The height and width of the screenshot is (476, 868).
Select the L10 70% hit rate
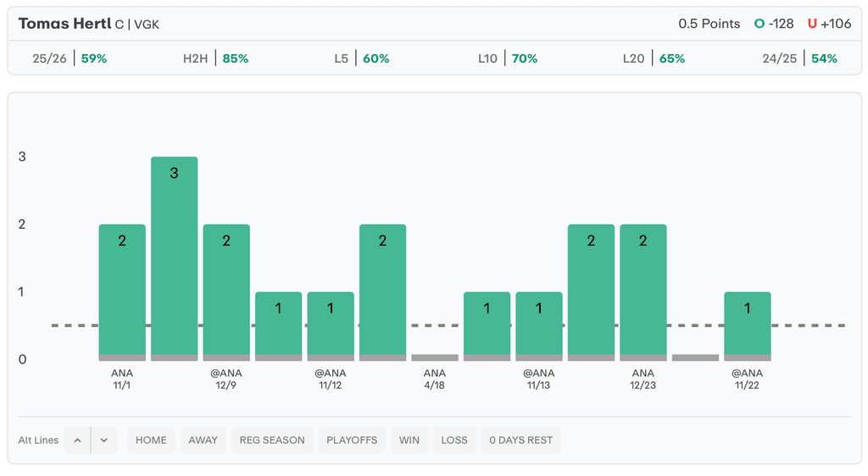(507, 58)
